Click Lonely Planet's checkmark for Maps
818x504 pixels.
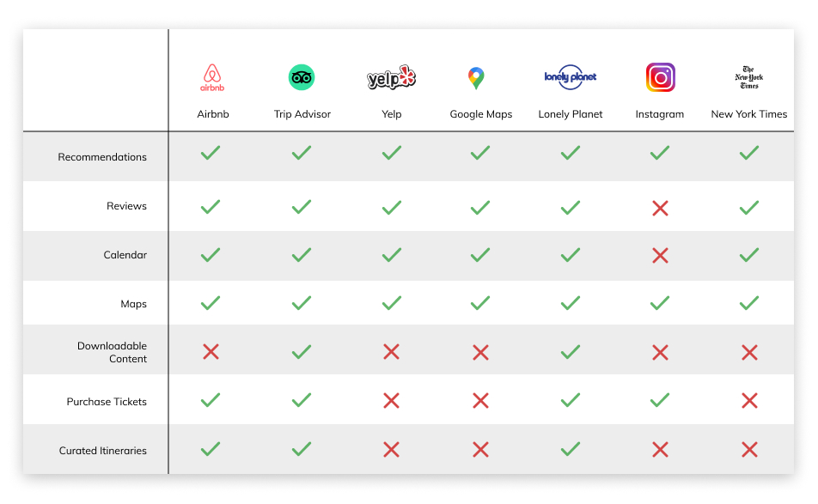point(571,303)
